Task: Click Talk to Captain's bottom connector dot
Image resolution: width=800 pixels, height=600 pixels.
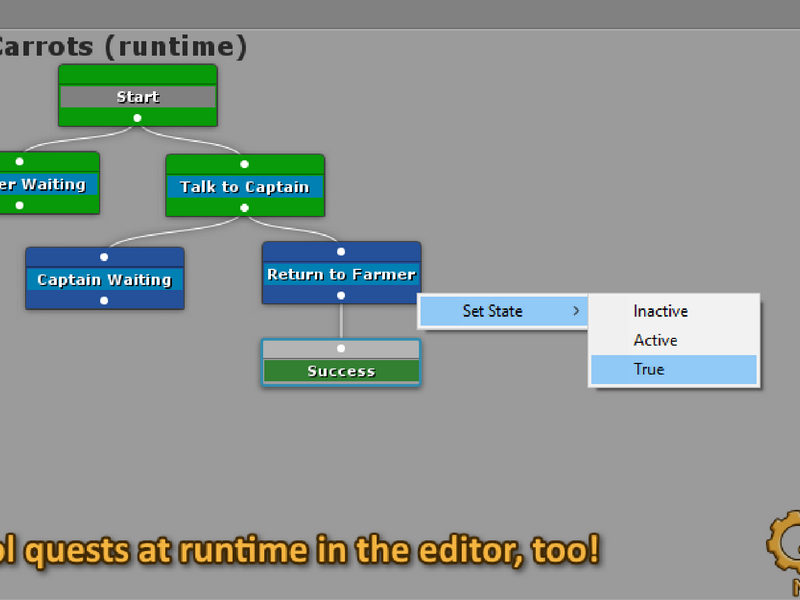Action: [244, 208]
